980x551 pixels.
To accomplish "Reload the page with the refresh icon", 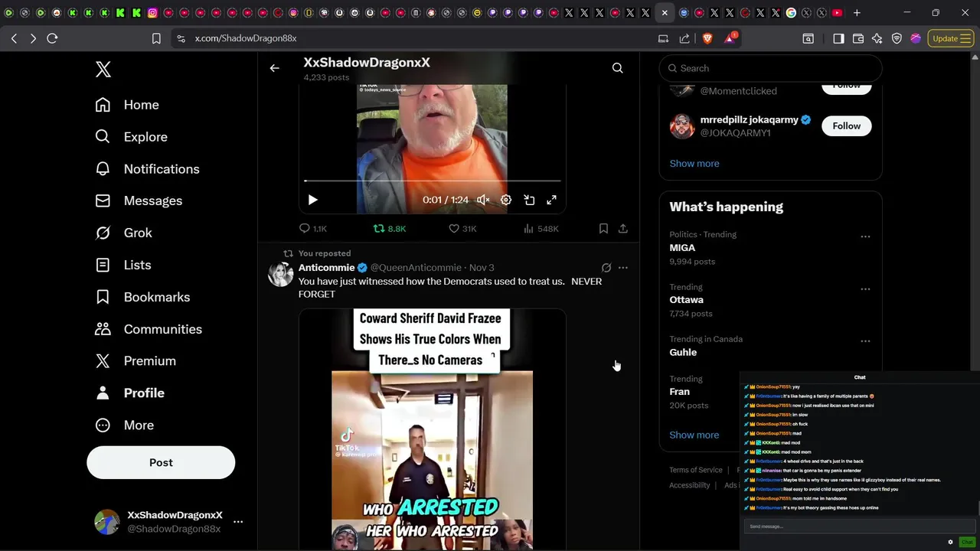I will pyautogui.click(x=52, y=38).
